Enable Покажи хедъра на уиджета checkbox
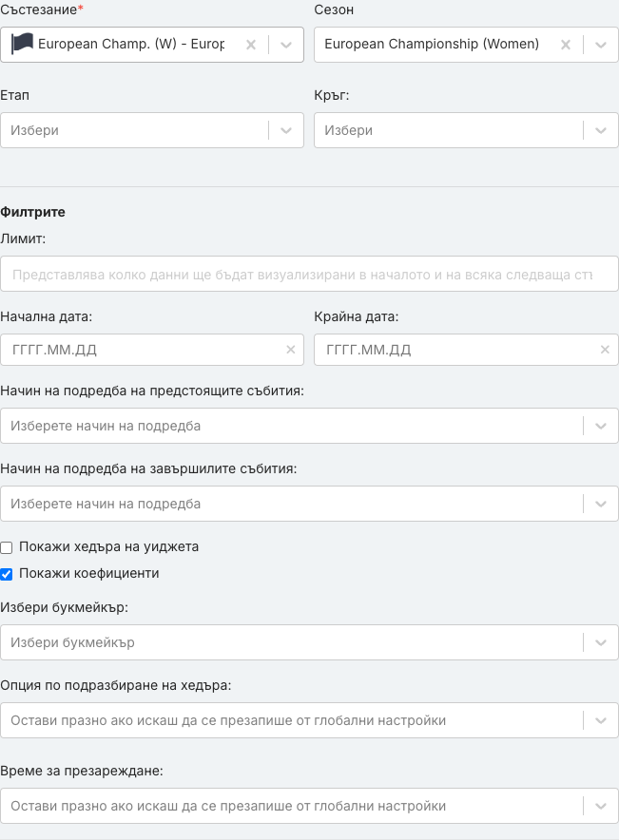619x840 pixels. coord(7,547)
